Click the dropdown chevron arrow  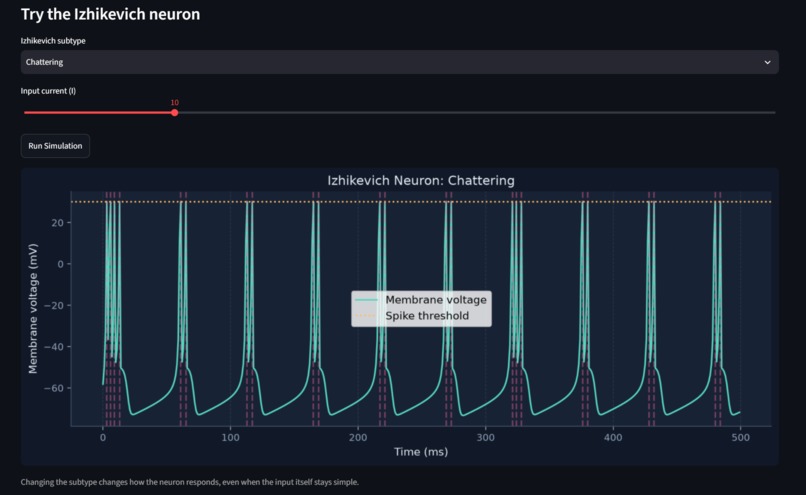pyautogui.click(x=767, y=62)
